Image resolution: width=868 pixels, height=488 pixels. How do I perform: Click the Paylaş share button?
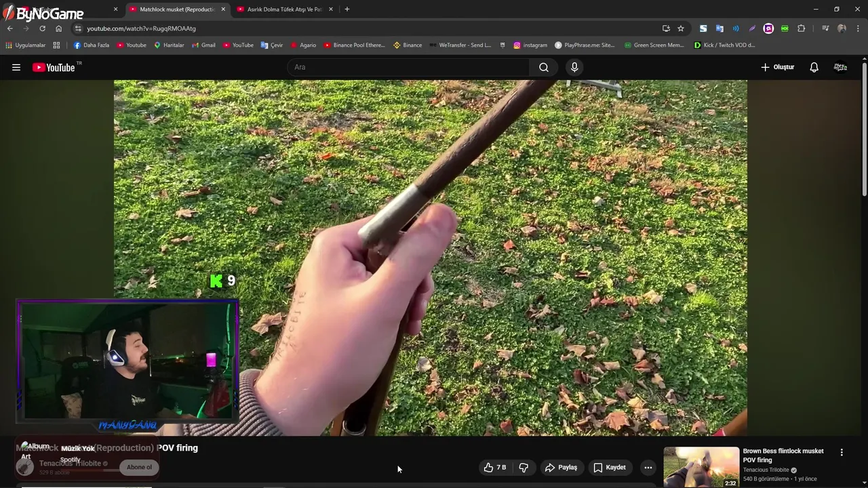tap(561, 468)
